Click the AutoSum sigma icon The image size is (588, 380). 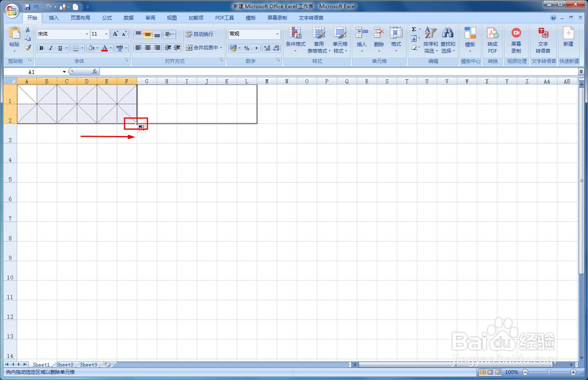click(414, 29)
